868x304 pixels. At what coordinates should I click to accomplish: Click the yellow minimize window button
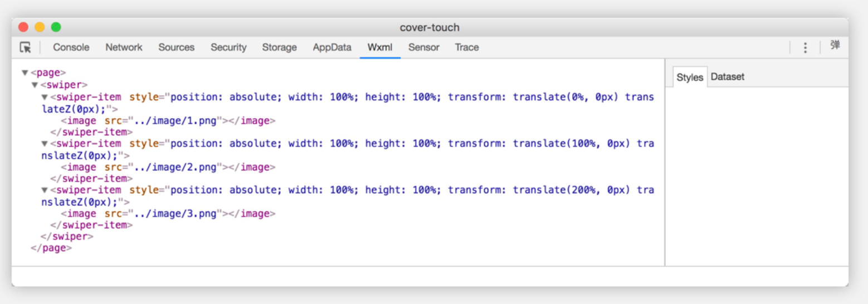(40, 27)
